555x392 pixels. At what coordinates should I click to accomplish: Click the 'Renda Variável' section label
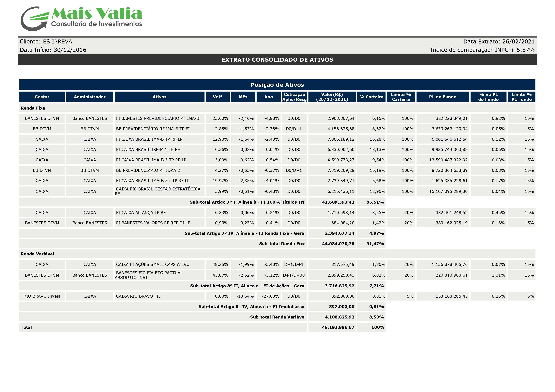coord(37,254)
